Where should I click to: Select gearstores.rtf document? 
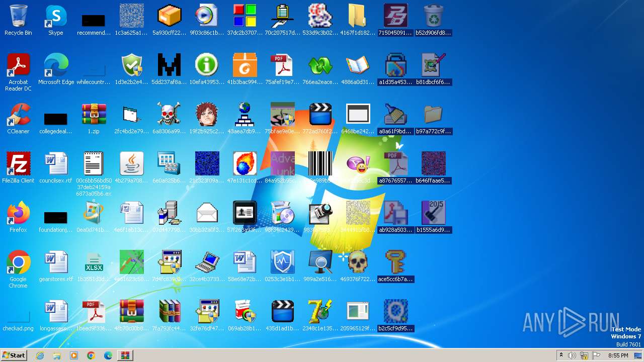coord(56,266)
